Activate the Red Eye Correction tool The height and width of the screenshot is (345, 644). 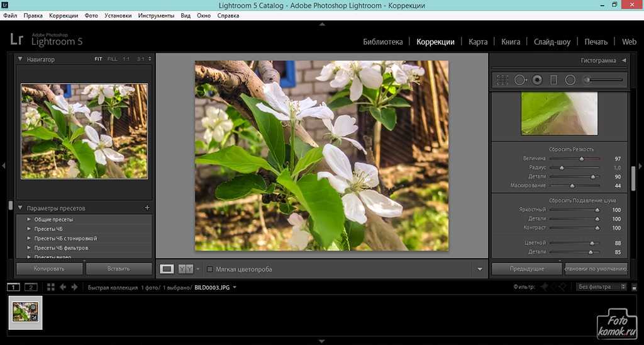tap(537, 80)
